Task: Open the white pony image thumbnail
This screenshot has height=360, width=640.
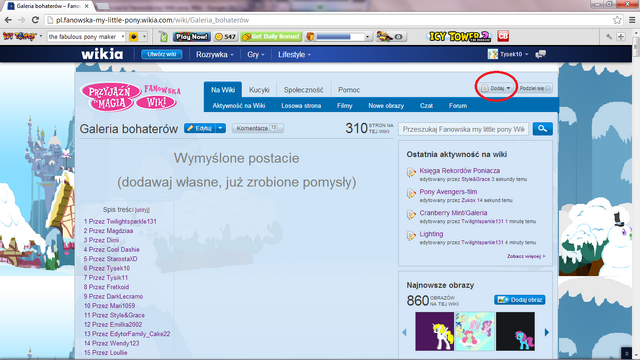Action: click(434, 331)
